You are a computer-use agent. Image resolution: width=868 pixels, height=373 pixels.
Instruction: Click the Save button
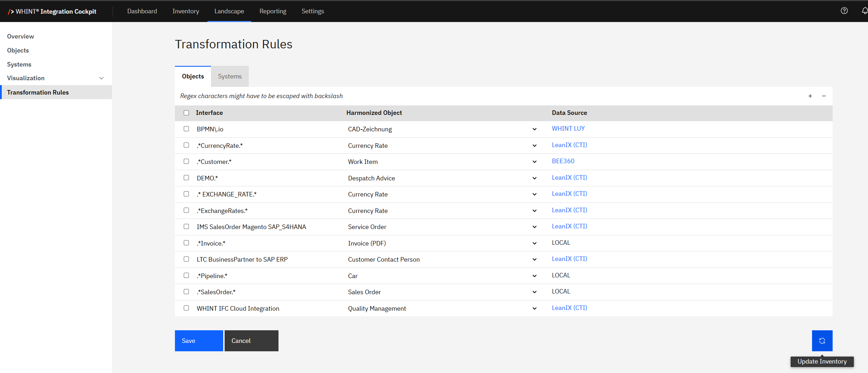click(199, 340)
